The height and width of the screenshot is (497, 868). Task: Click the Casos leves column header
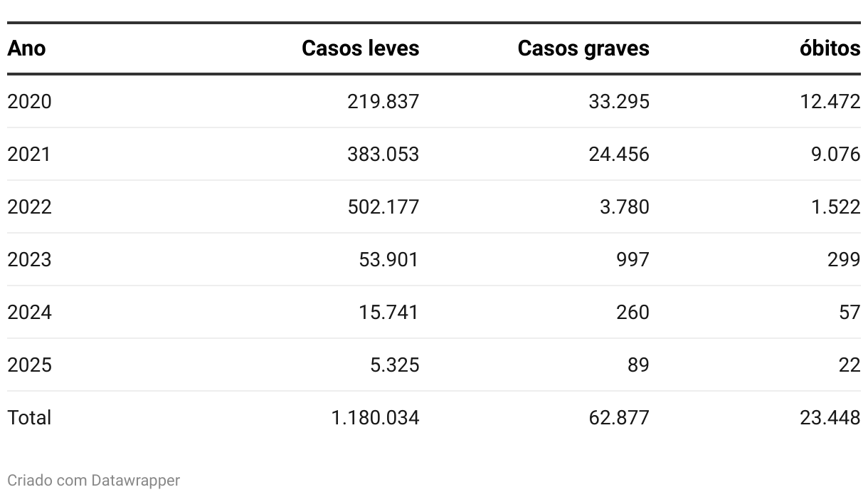coord(360,48)
